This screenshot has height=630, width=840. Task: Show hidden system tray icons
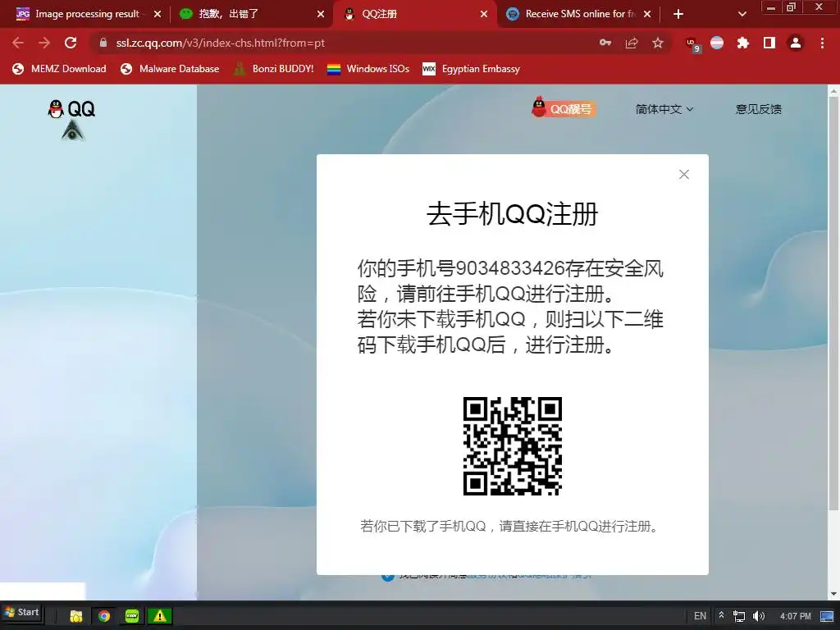coord(721,615)
